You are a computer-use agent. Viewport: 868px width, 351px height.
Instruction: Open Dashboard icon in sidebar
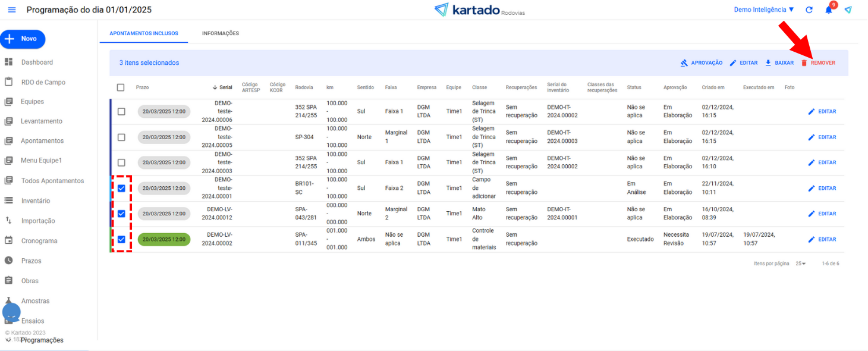click(9, 62)
